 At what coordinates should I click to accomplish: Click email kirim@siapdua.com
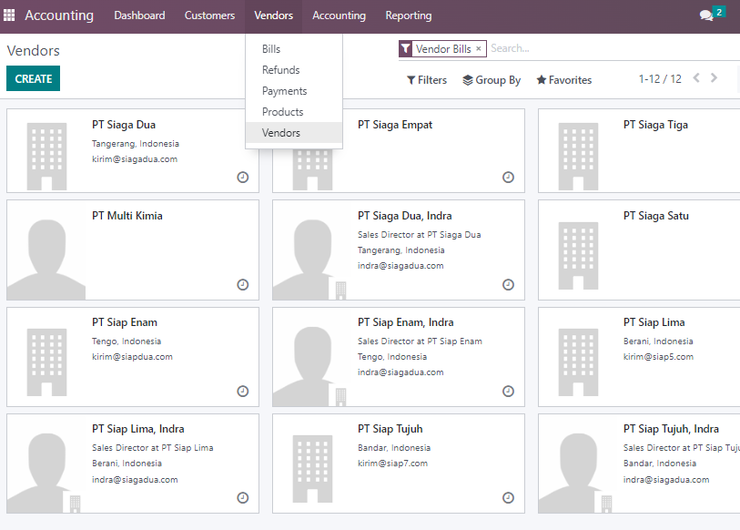pyautogui.click(x=132, y=357)
